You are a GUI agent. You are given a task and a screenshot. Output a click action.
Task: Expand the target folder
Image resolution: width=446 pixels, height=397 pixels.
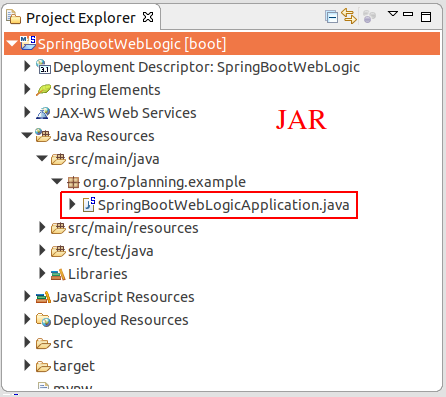tap(27, 365)
